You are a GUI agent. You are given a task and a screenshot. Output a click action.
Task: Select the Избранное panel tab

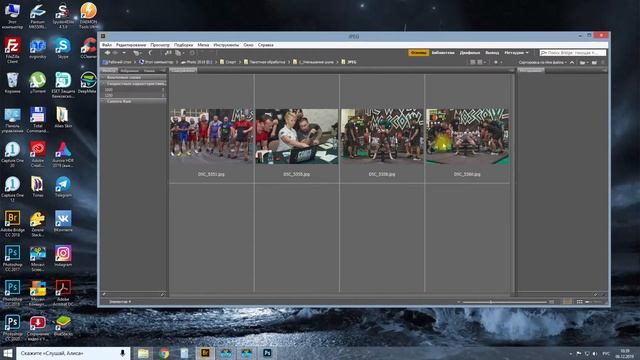tap(129, 71)
